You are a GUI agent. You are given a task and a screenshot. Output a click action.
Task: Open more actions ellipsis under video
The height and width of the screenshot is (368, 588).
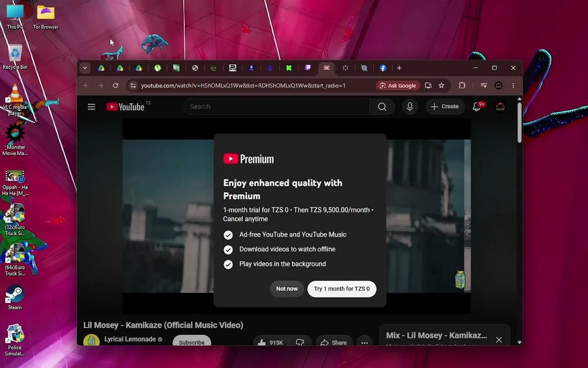click(364, 342)
